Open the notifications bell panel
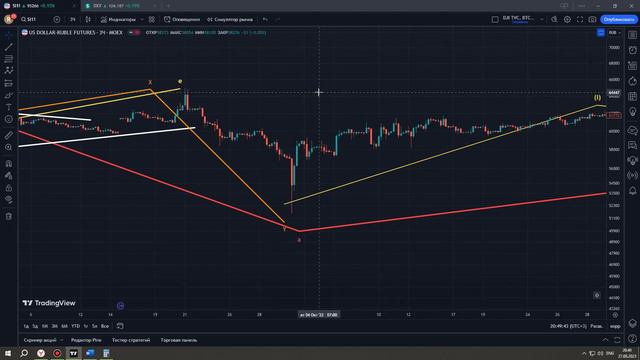Screen dimensions: 640x360 click(632, 191)
